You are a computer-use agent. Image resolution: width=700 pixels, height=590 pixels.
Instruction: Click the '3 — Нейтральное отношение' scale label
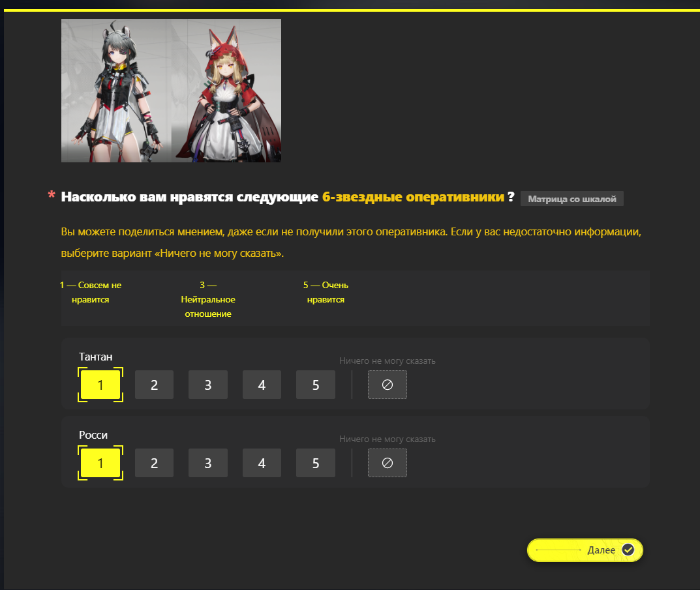click(208, 299)
